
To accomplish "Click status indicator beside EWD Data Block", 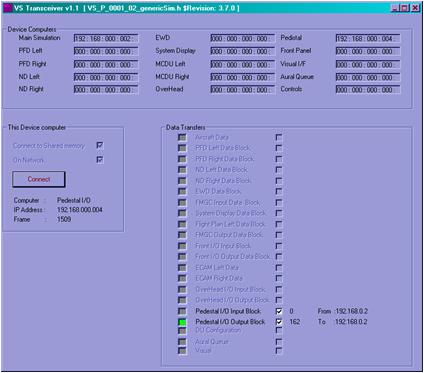I will click(182, 191).
